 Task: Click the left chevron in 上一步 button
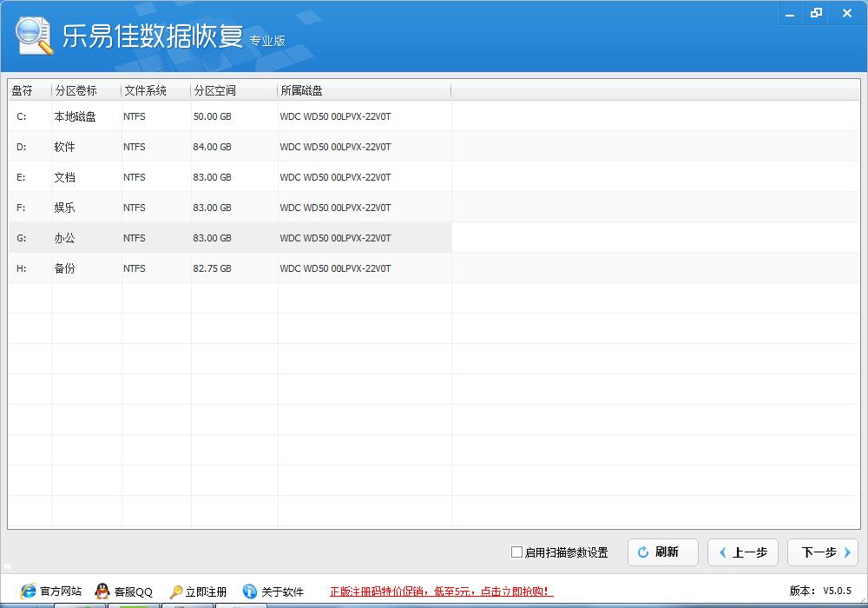pos(724,552)
